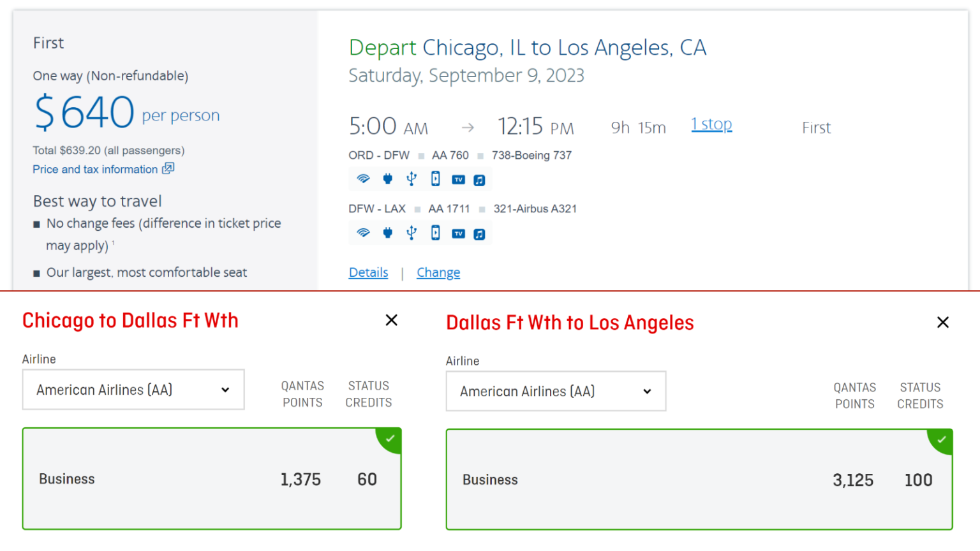The width and height of the screenshot is (980, 551).
Task: Open the airline dropdown for Dallas Ft Wth to Los Angeles
Action: point(556,391)
